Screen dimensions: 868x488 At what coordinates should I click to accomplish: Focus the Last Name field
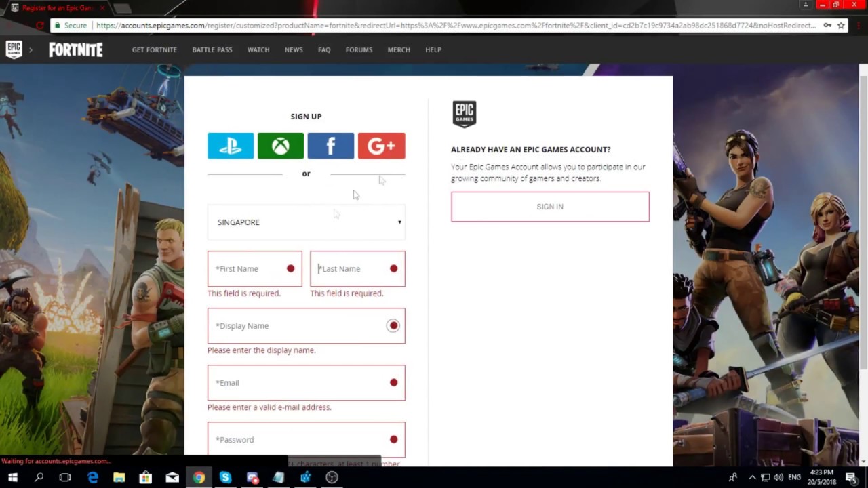click(x=357, y=268)
